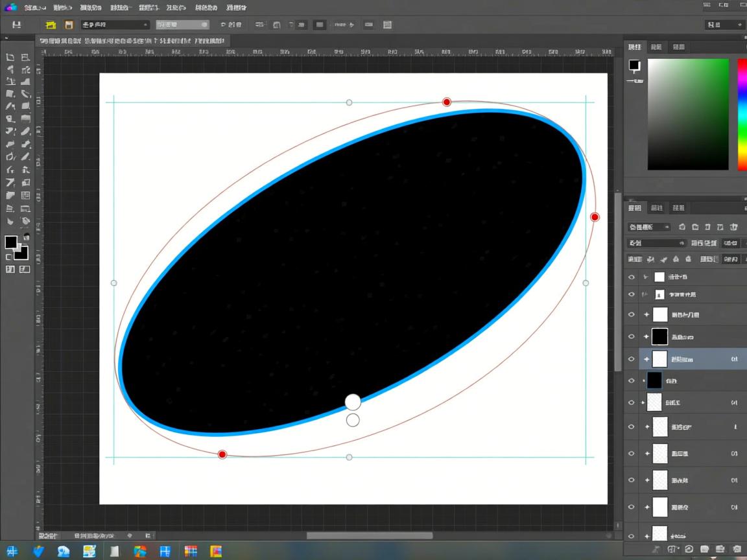This screenshot has width=747, height=560.
Task: Click the large white circle handle on the ellipse
Action: pos(353,402)
